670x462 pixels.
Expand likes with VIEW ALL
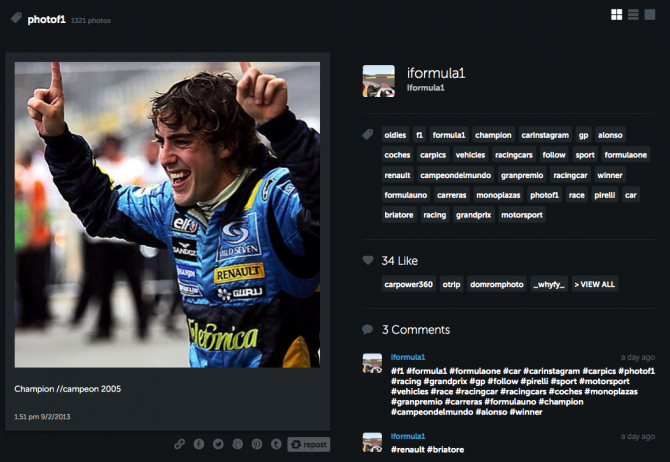(x=595, y=284)
